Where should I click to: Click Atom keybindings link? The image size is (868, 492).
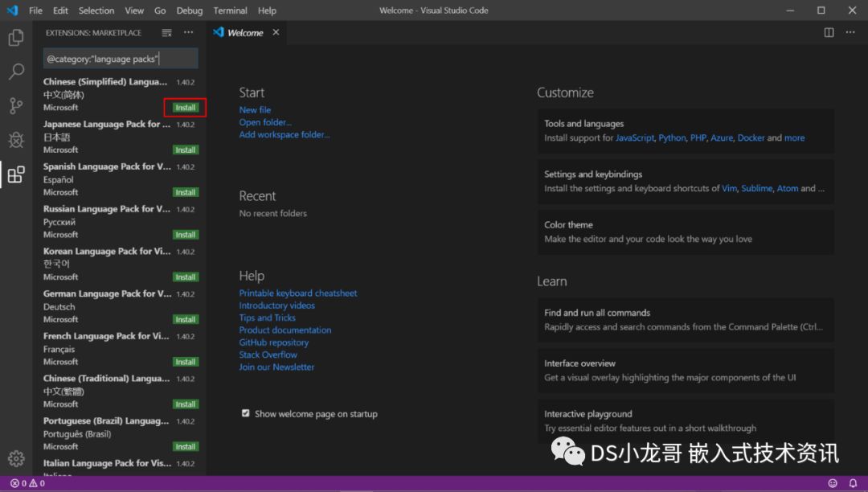coord(787,189)
